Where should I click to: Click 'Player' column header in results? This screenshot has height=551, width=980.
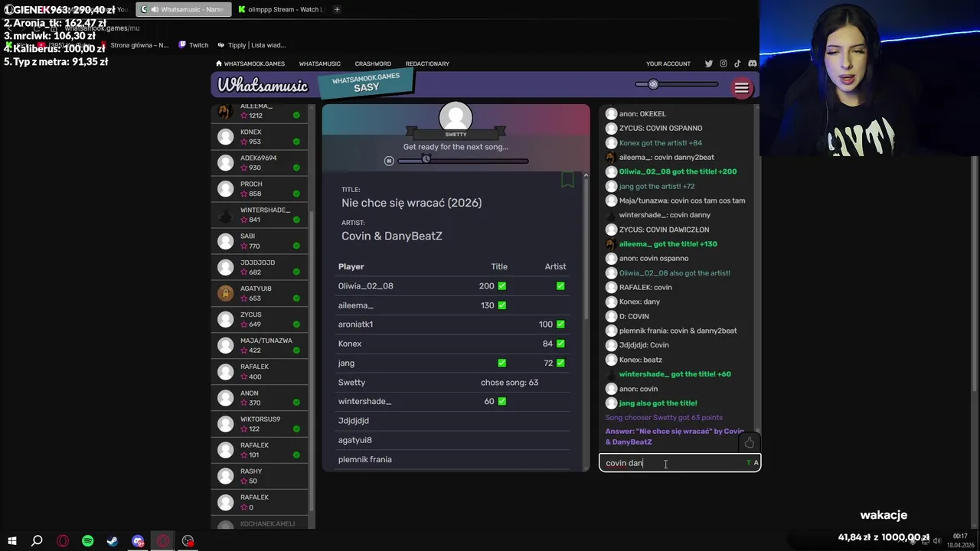coord(351,266)
